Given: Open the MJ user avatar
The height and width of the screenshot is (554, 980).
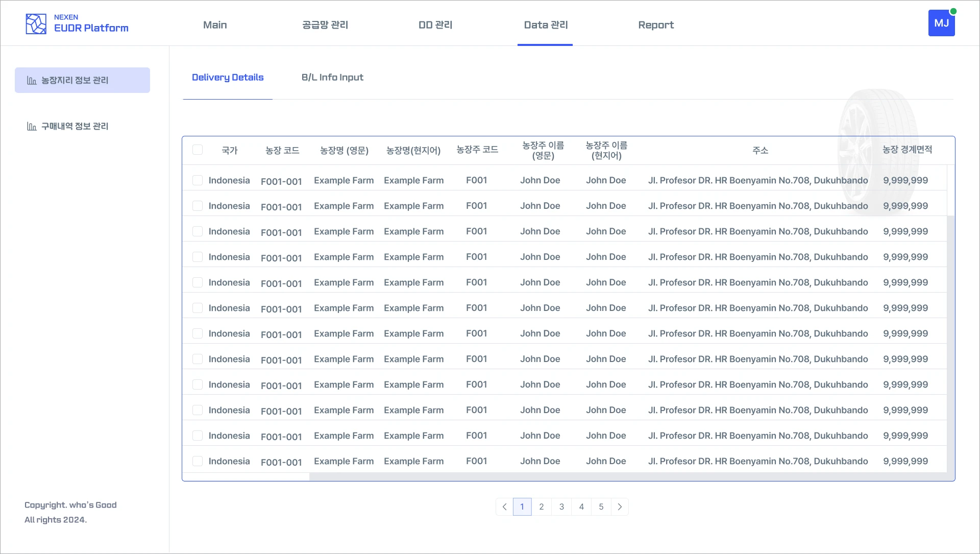Looking at the screenshot, I should [941, 23].
